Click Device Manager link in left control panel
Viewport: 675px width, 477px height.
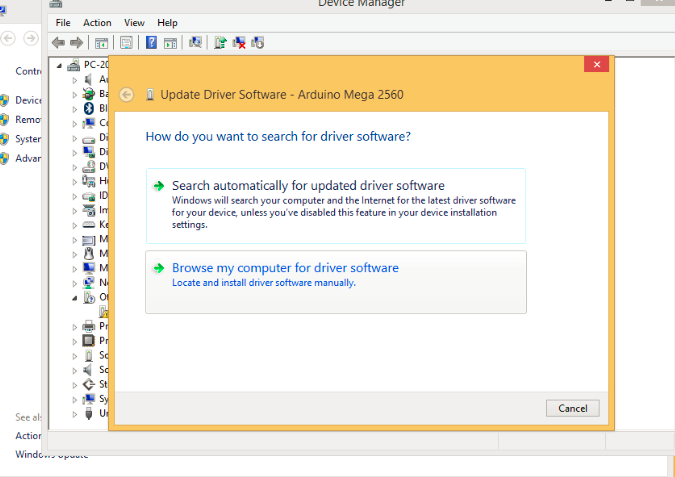28,100
